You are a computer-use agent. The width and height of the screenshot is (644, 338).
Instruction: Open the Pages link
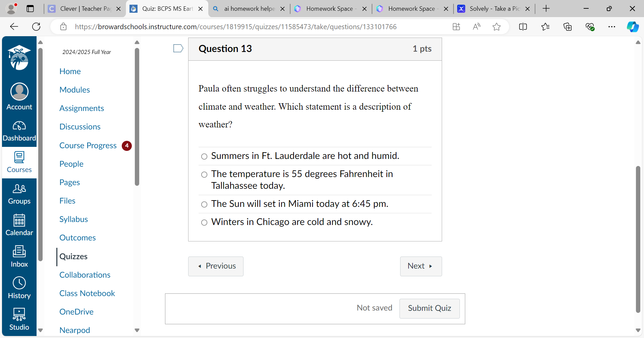(x=69, y=182)
